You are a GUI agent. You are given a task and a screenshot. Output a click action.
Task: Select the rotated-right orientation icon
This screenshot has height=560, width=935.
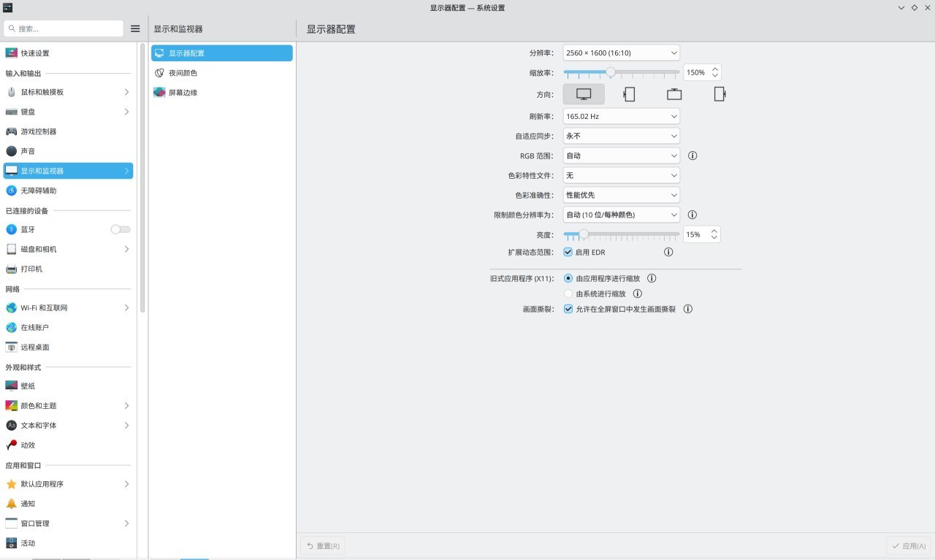[x=720, y=94]
